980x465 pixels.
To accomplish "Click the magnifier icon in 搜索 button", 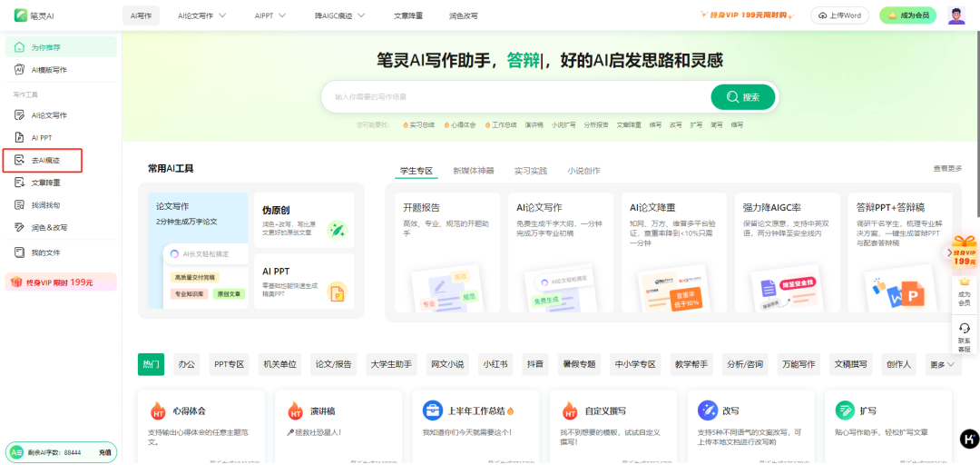I will [x=732, y=97].
